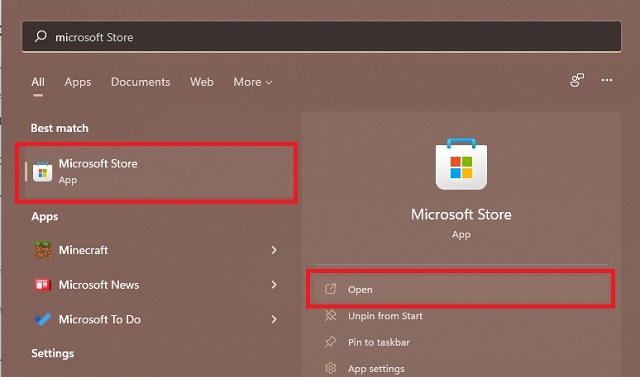Open the three-dot options menu
Image resolution: width=640 pixels, height=377 pixels.
click(x=607, y=80)
